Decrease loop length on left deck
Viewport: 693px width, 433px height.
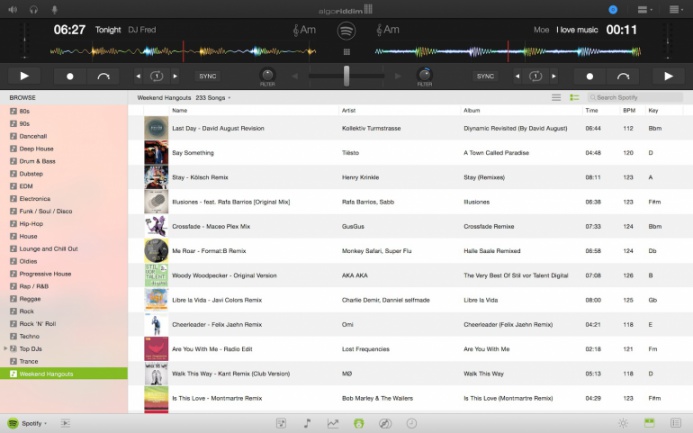coord(138,76)
